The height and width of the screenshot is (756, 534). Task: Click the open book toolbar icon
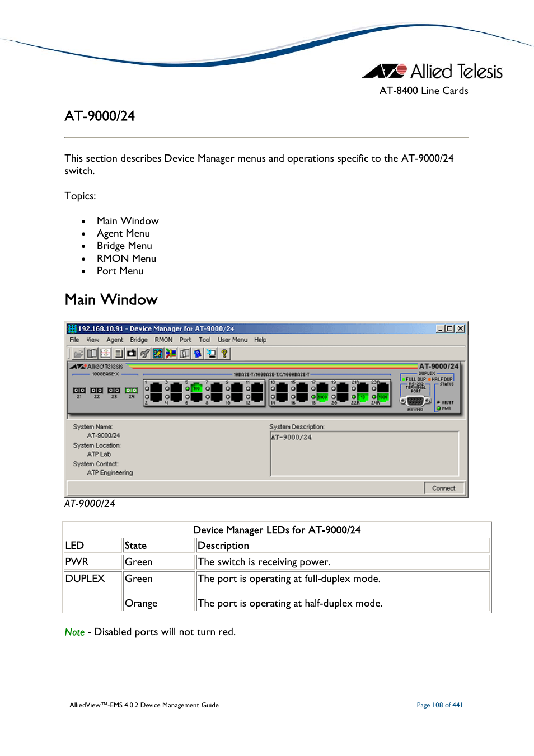92,354
